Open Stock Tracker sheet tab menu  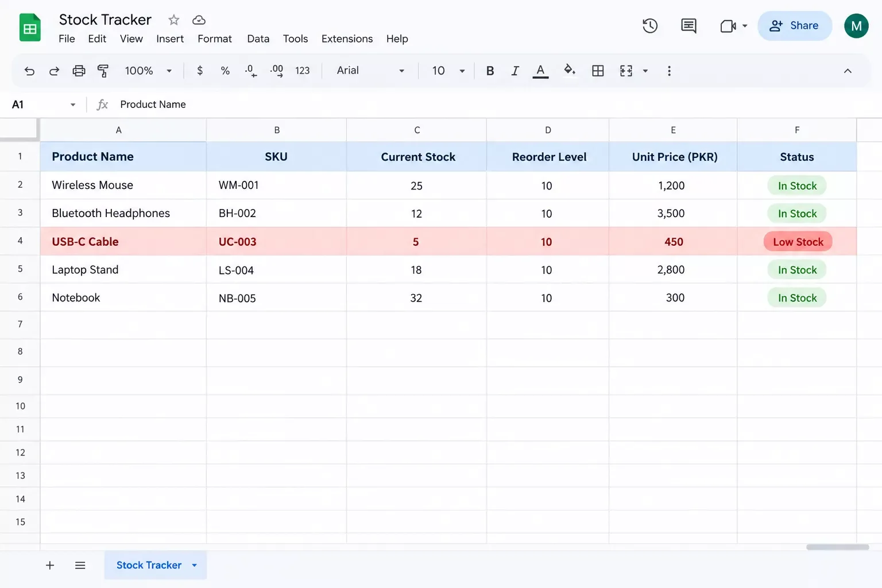[195, 566]
